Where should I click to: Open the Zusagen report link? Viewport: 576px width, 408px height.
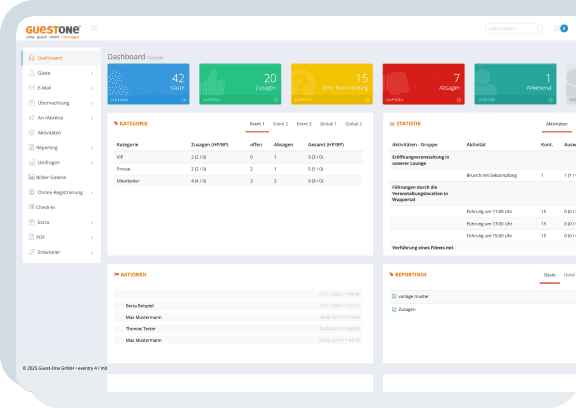coord(407,310)
